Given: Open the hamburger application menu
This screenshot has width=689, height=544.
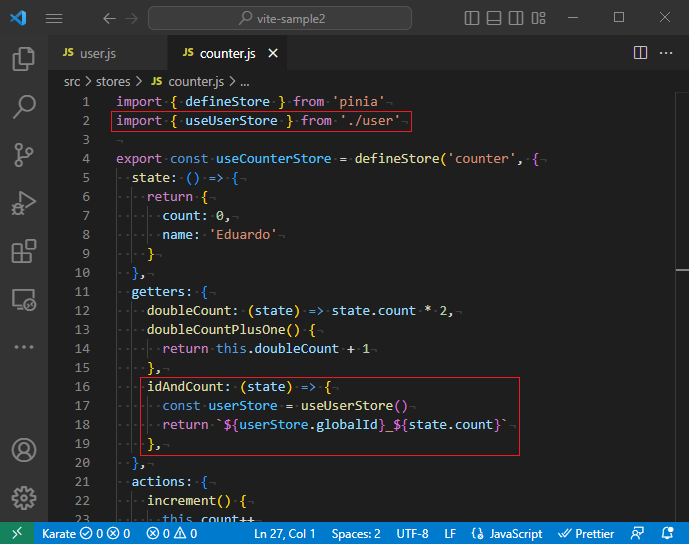Looking at the screenshot, I should tap(54, 18).
